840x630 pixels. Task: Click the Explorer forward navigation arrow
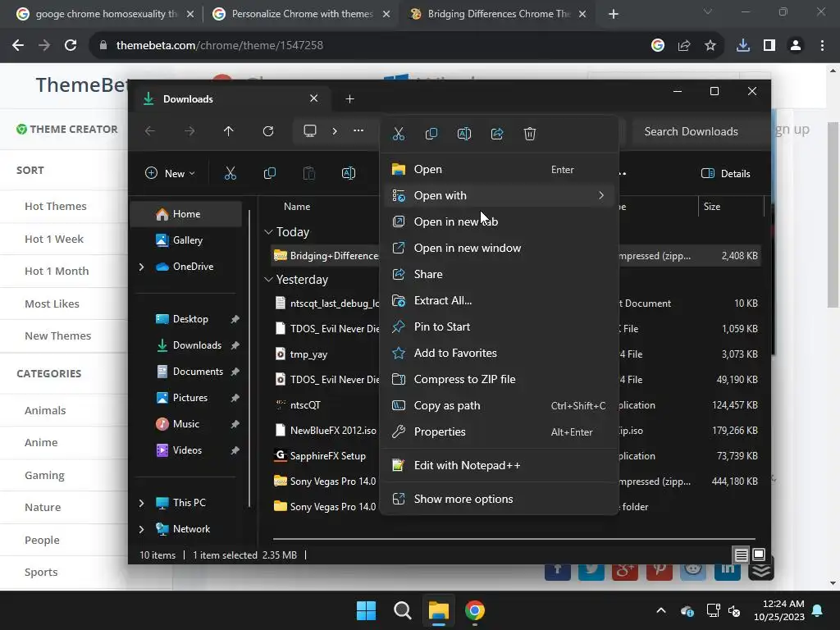click(189, 131)
